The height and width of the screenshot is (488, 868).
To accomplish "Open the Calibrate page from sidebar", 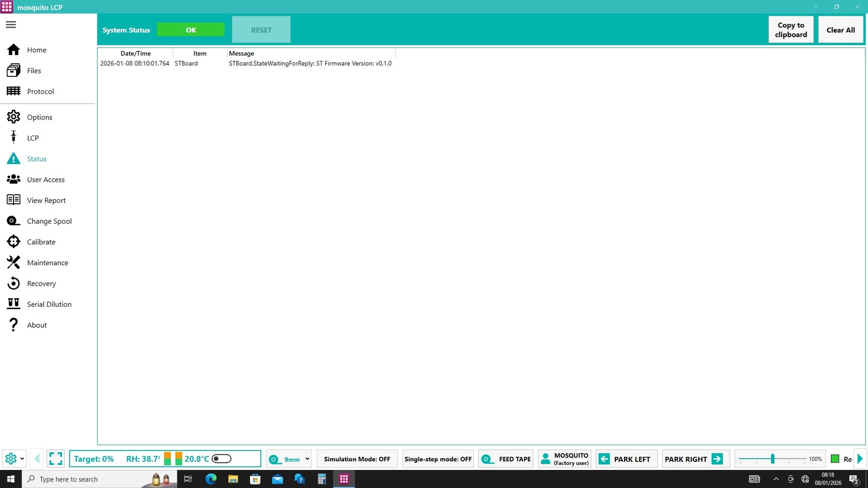I will pyautogui.click(x=41, y=242).
